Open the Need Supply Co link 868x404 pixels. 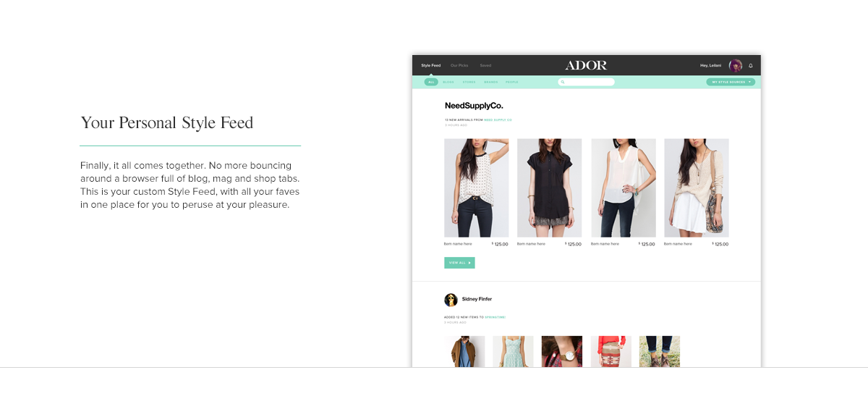[x=498, y=119]
